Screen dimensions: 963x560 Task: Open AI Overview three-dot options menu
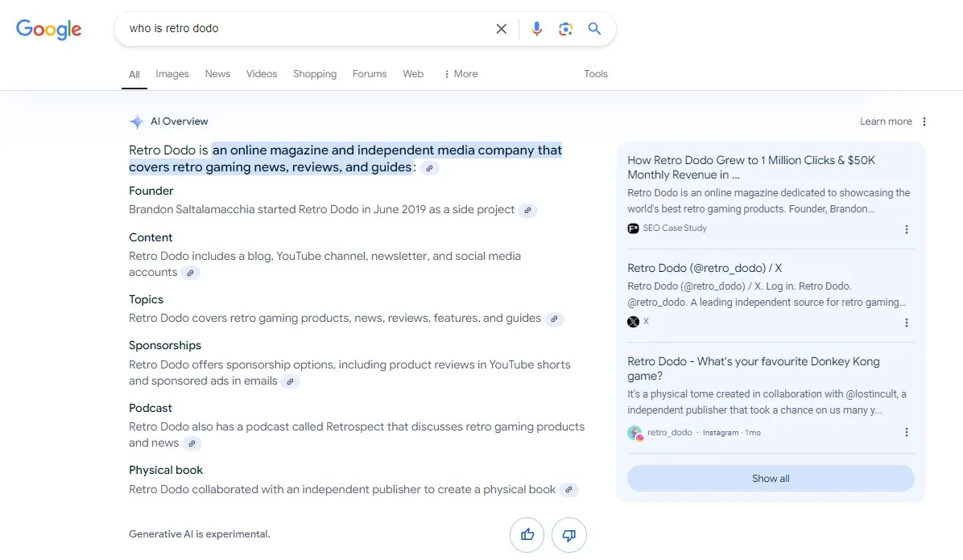(x=924, y=121)
